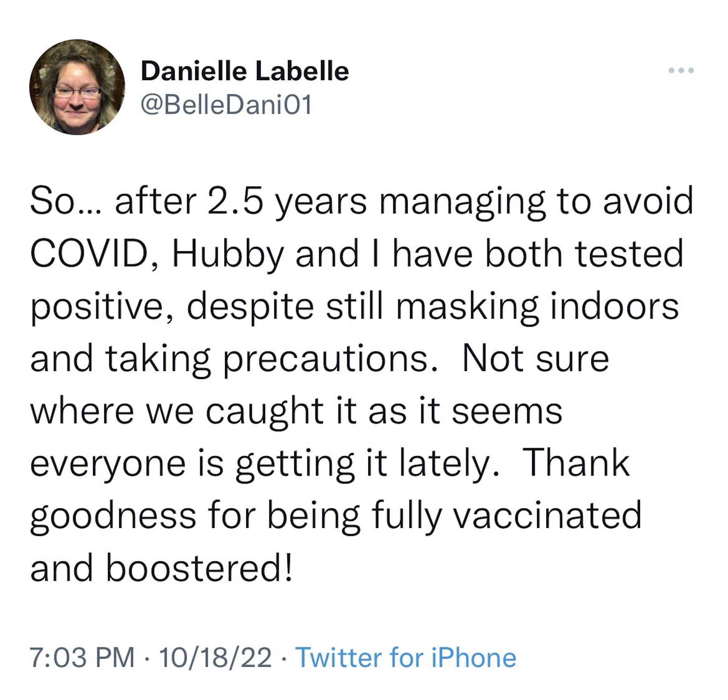Image resolution: width=728 pixels, height=700 pixels.
Task: Click the word goodness in the tweet
Action: (113, 518)
